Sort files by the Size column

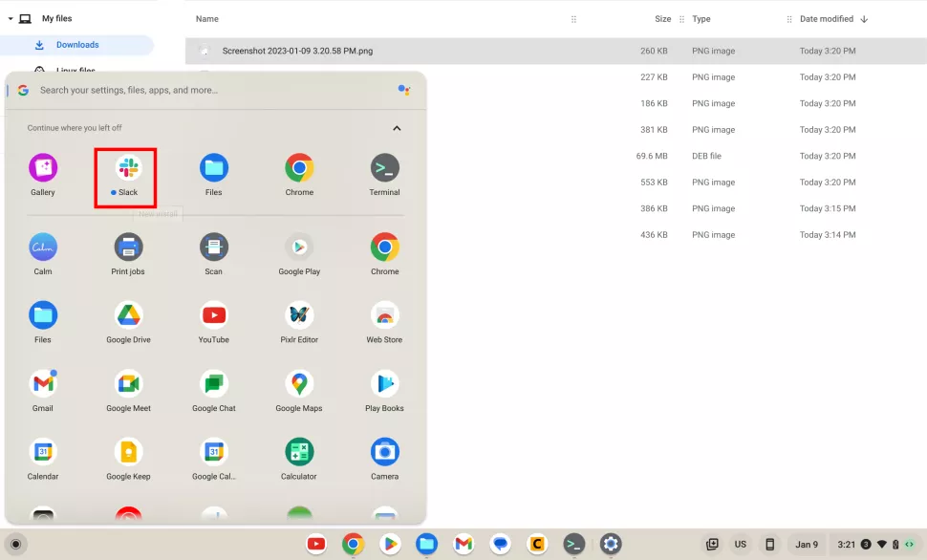662,19
